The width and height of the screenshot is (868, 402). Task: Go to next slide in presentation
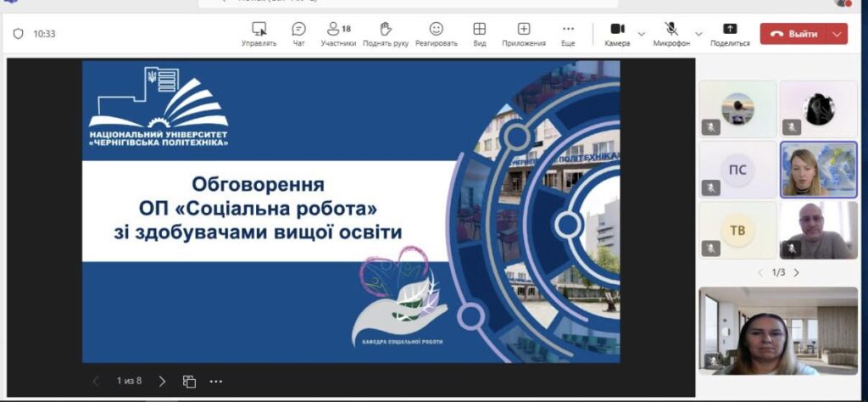coord(163,382)
